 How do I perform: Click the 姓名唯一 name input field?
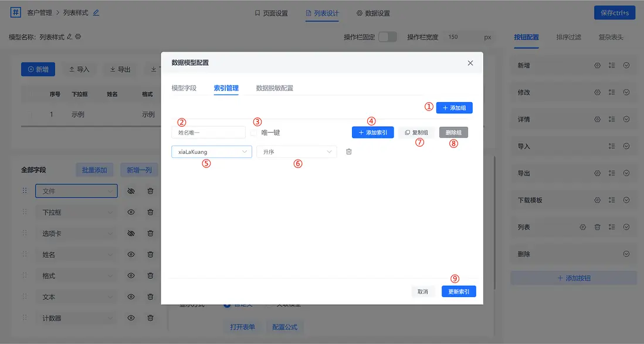click(x=208, y=133)
